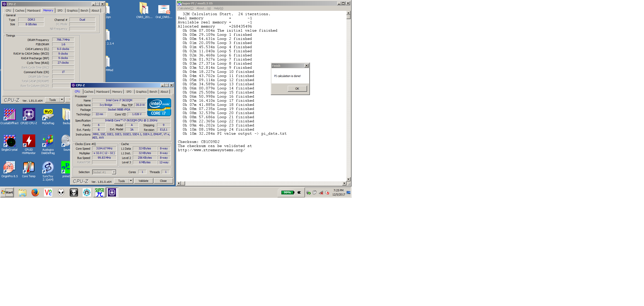Click the Checksum: CB1C09D2 line
This screenshot has height=306, width=644.
click(199, 142)
